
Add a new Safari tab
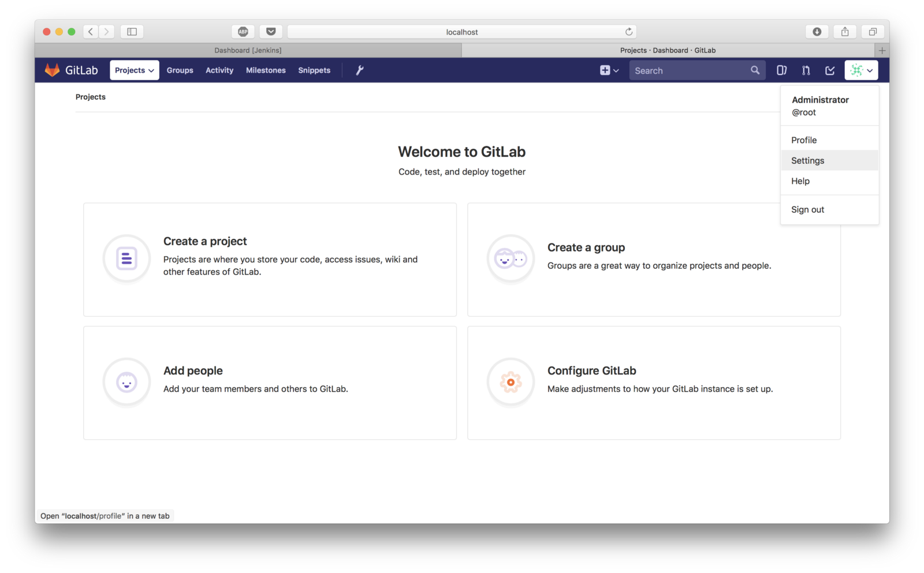click(x=882, y=50)
